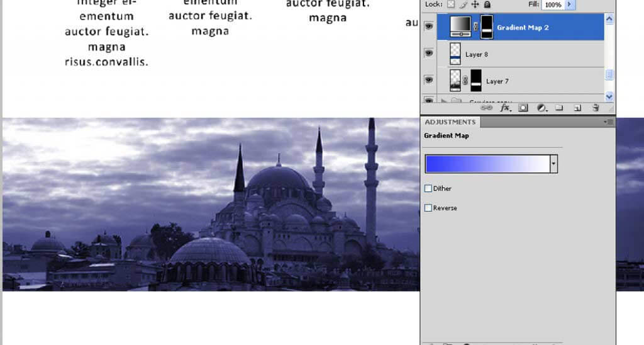
Task: Expand the partially visible layer group triangle
Action: pyautogui.click(x=443, y=100)
